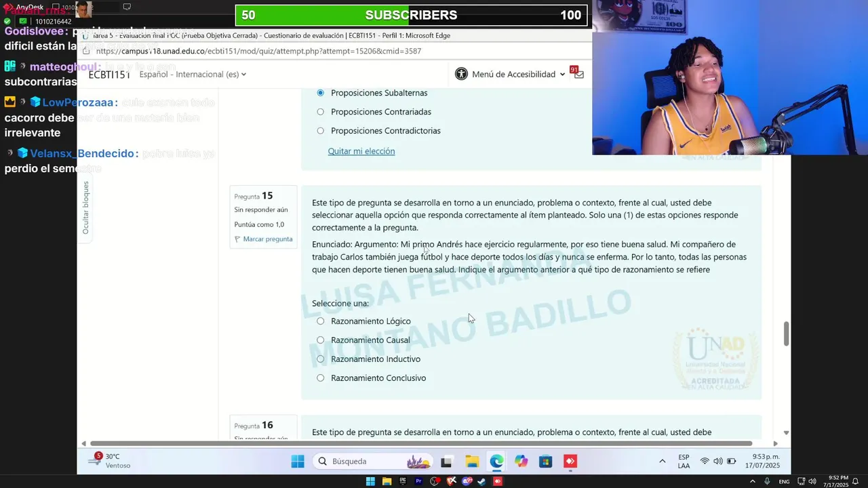Click the ECBTI151 course title

pyautogui.click(x=109, y=75)
